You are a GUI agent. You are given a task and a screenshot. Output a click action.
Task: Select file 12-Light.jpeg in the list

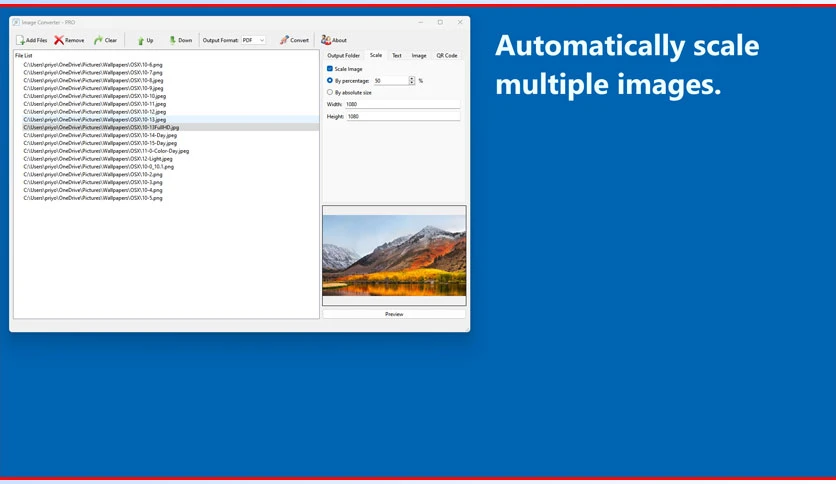[x=98, y=159]
